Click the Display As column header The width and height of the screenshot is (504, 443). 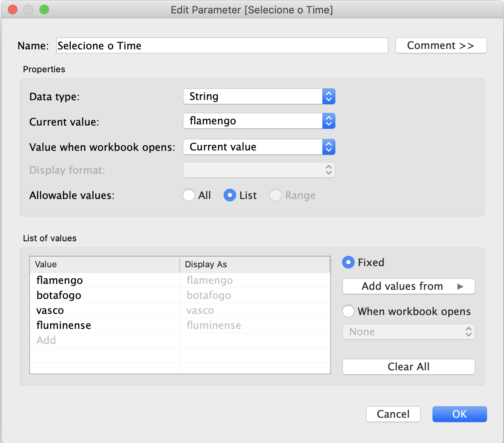point(255,265)
